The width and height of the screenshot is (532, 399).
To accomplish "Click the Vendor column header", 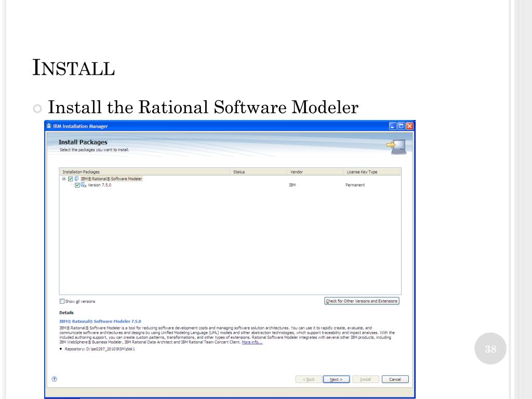I will [315, 171].
